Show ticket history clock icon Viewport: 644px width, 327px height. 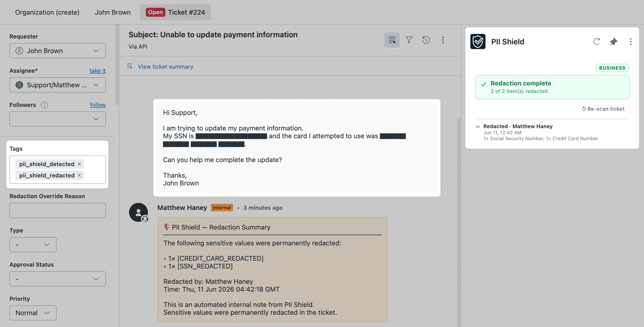(426, 40)
